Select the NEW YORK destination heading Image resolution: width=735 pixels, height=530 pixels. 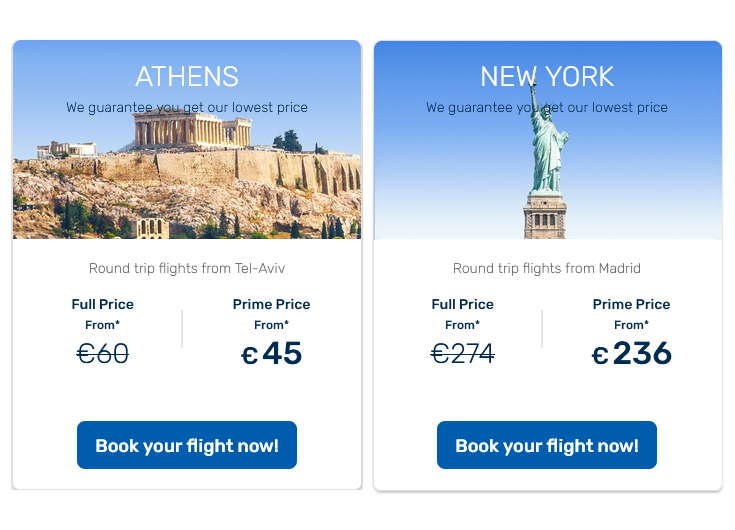[547, 76]
